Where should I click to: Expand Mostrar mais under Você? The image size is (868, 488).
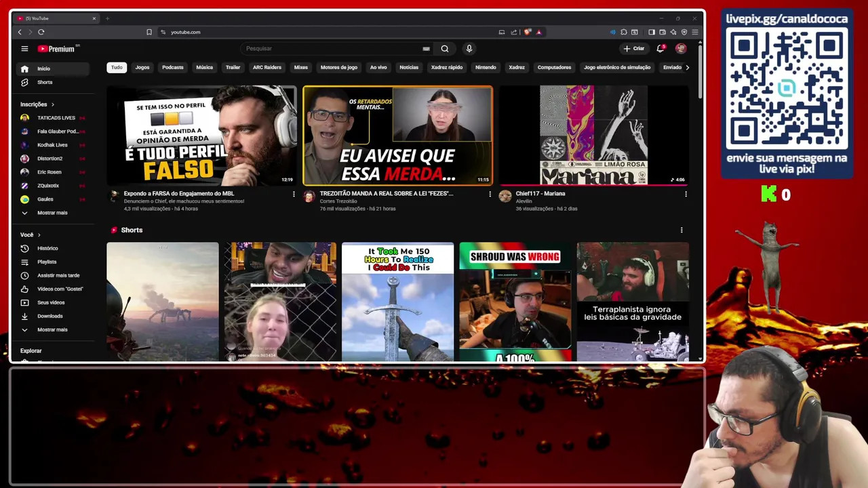coord(53,329)
